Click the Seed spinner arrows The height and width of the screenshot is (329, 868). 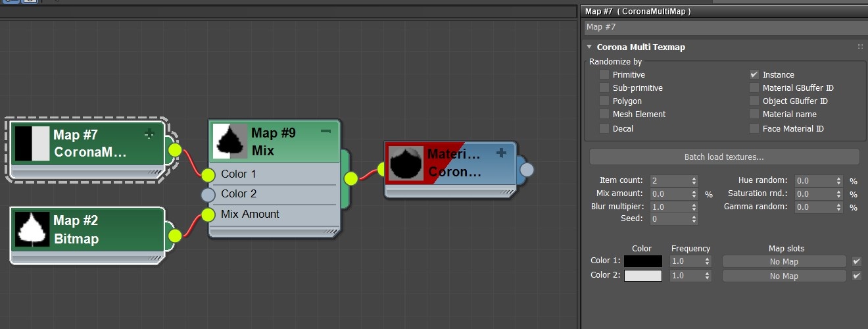pyautogui.click(x=694, y=219)
